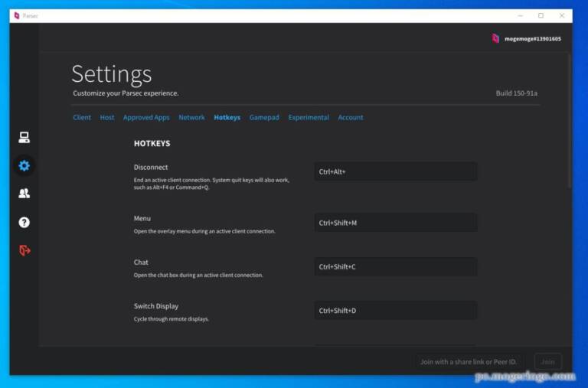588x388 pixels.
Task: Select the Settings gear icon in sidebar
Action: pos(24,165)
